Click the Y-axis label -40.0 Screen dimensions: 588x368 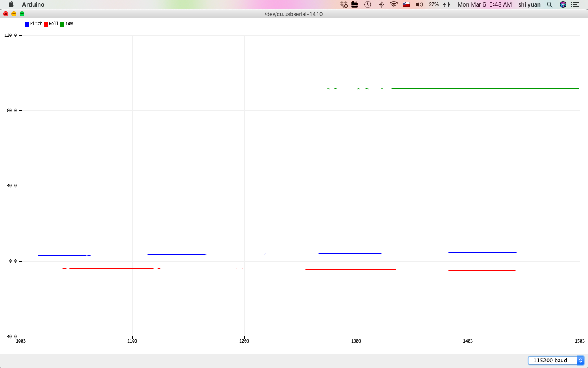point(11,337)
